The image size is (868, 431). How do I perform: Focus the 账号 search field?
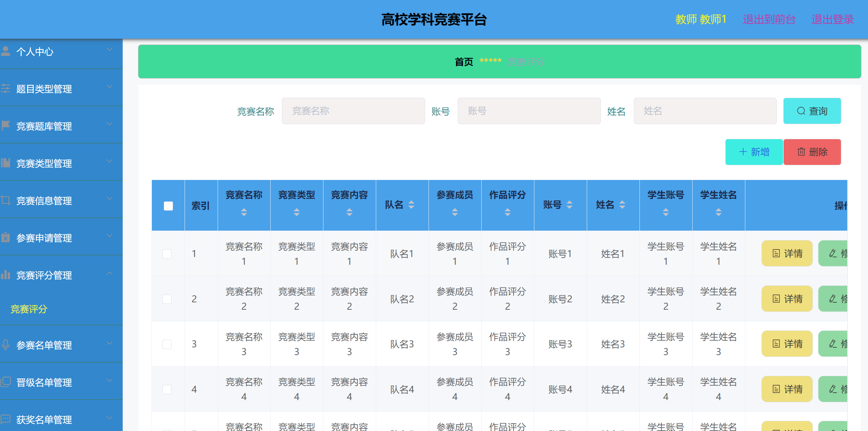(529, 111)
